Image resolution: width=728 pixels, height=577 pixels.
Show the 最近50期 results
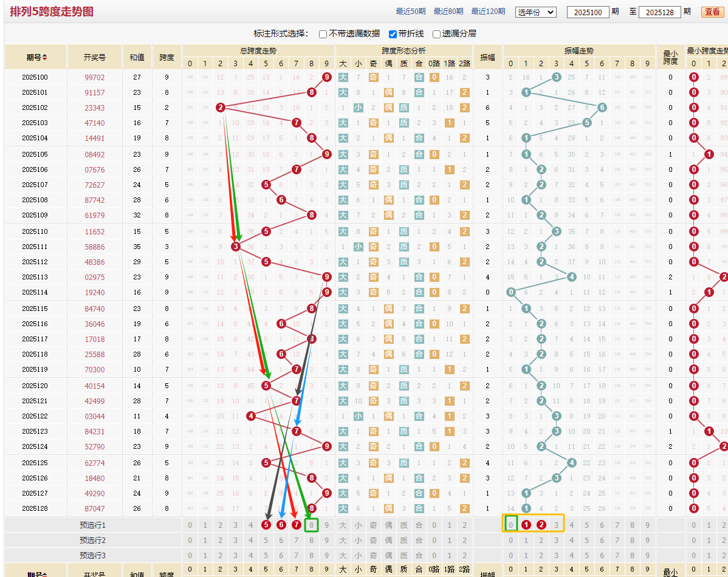pos(410,12)
